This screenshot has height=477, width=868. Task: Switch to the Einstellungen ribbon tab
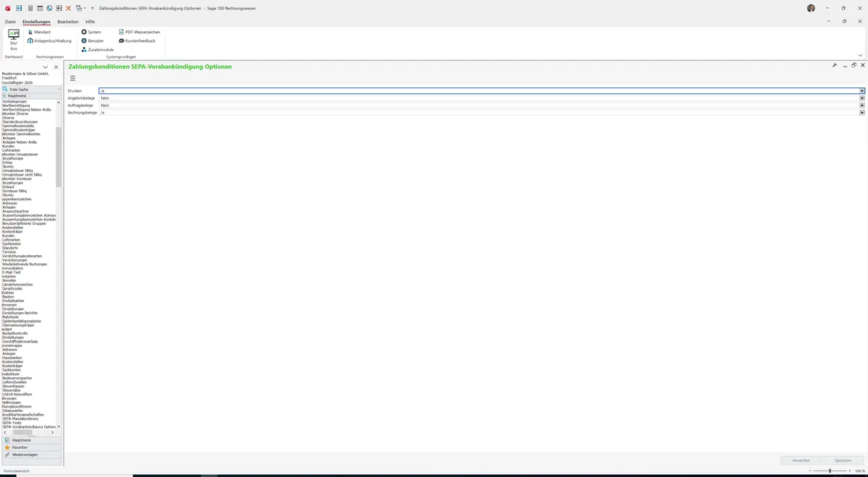[37, 22]
